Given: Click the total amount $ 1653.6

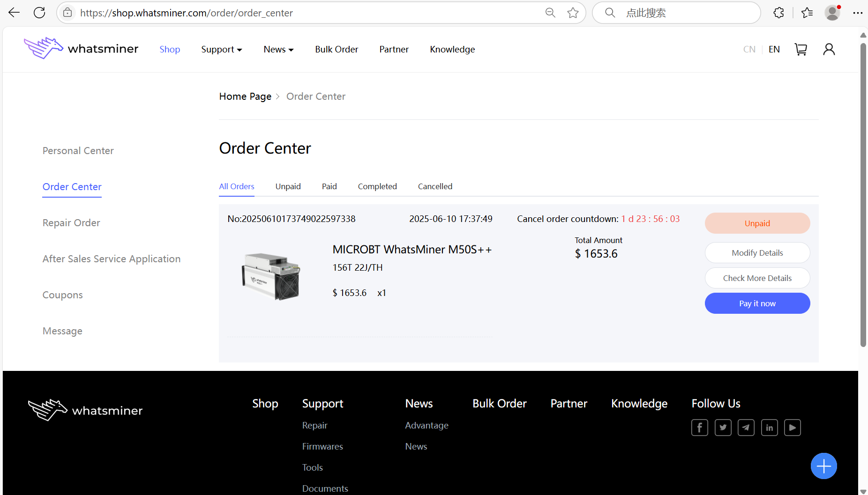Looking at the screenshot, I should pos(596,254).
